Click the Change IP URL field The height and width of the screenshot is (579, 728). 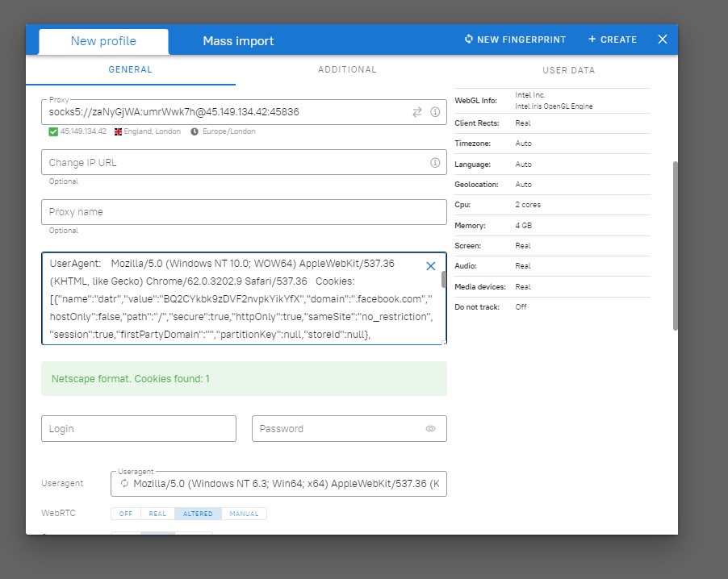(x=244, y=162)
